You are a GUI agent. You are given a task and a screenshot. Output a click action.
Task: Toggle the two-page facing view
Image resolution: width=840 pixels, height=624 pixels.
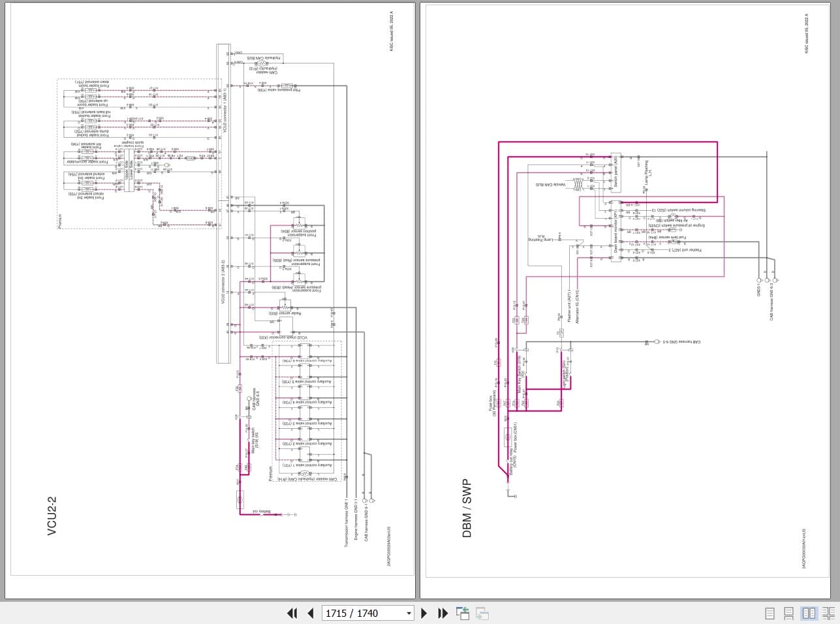point(809,613)
